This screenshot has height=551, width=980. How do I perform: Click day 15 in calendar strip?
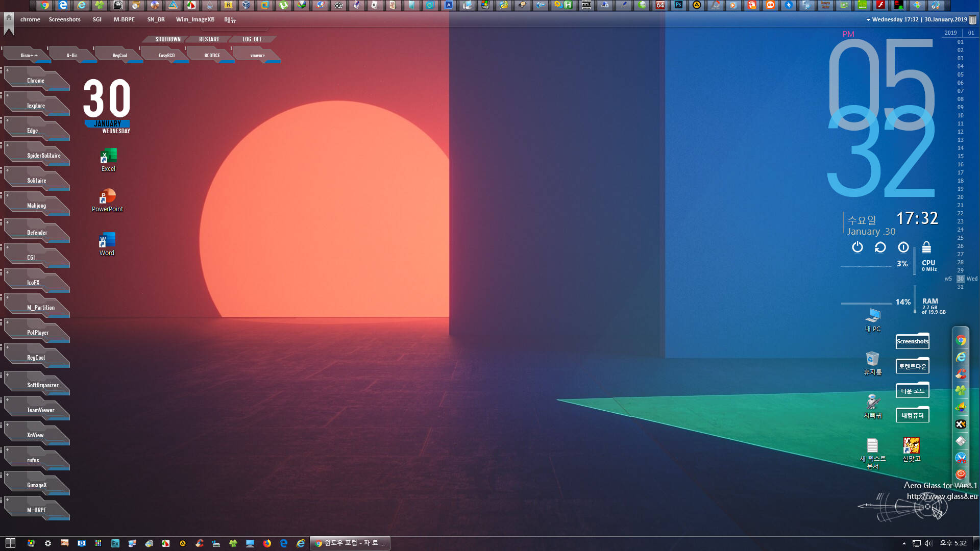click(x=961, y=156)
